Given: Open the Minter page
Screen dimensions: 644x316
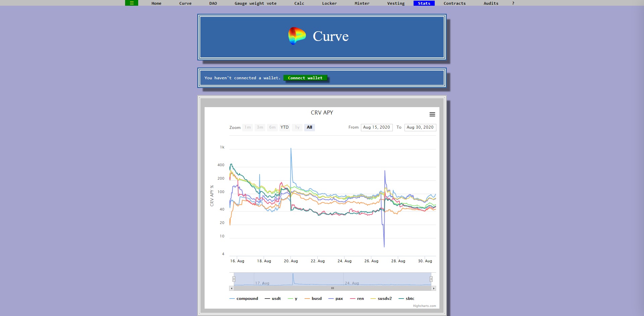Looking at the screenshot, I should (362, 3).
